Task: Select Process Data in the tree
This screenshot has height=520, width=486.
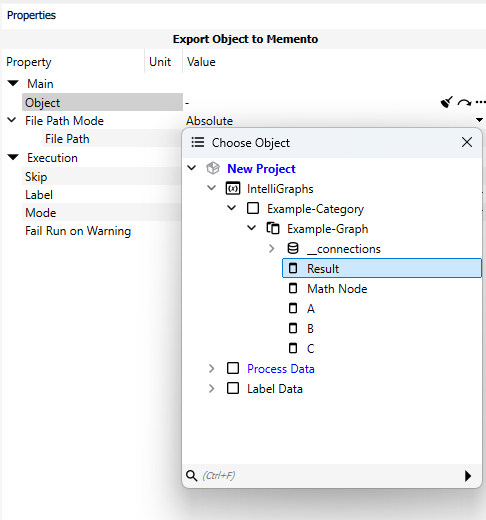Action: 281,369
